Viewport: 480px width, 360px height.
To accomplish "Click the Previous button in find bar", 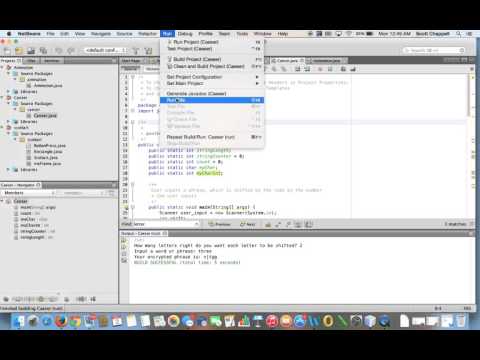I will 220,224.
